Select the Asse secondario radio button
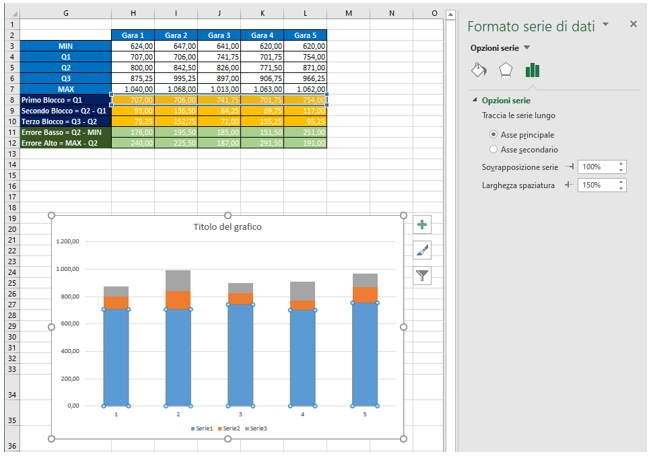This screenshot has height=459, width=653. tap(493, 148)
